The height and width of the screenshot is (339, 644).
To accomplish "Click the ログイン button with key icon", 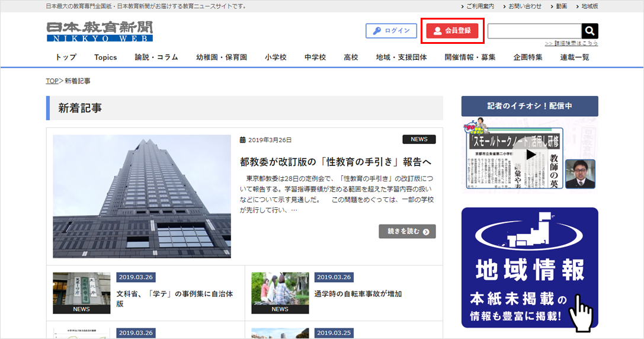I will (x=391, y=31).
